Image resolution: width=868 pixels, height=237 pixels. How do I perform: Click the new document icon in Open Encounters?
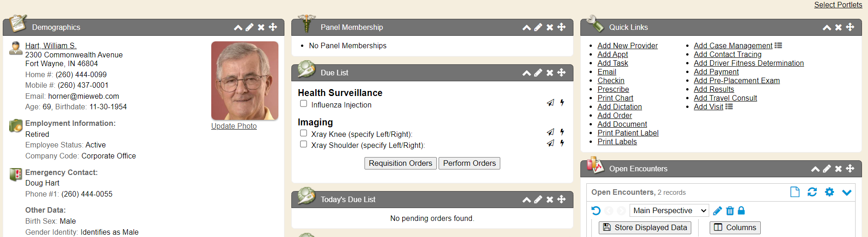pyautogui.click(x=795, y=192)
